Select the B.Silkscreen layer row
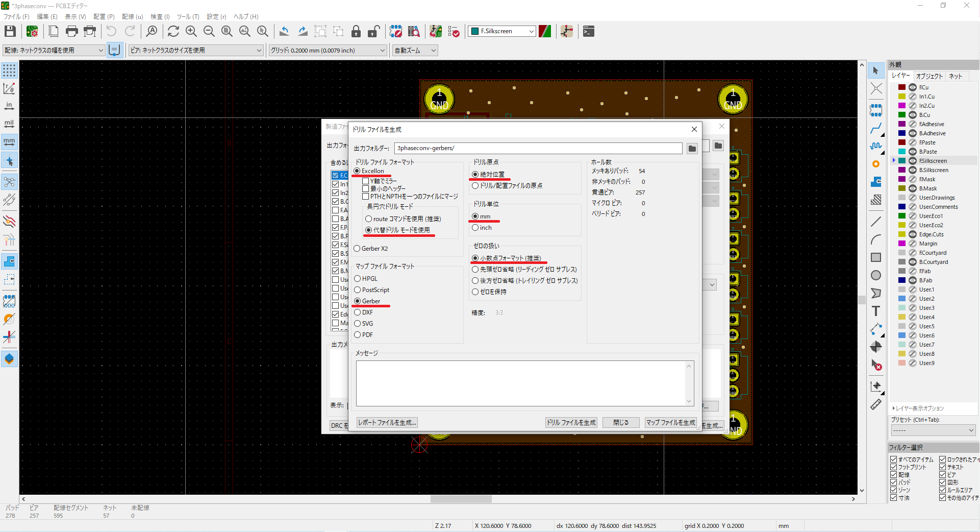This screenshot has width=980, height=532. click(934, 170)
